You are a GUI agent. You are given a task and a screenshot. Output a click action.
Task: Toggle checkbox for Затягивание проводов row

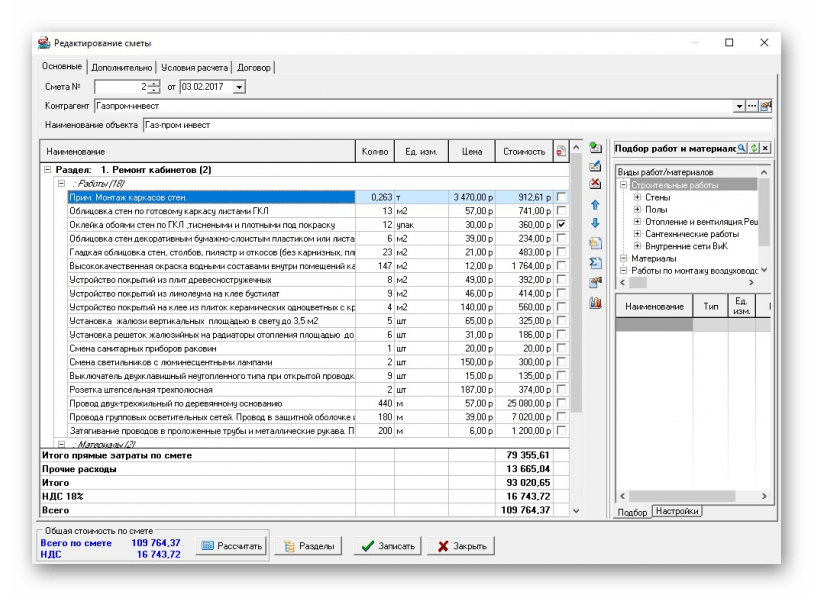pos(561,431)
